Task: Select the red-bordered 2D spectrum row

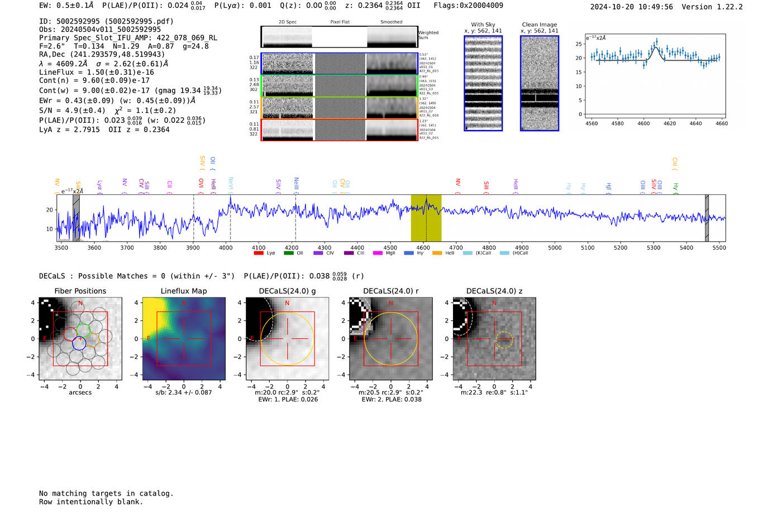Action: click(339, 130)
